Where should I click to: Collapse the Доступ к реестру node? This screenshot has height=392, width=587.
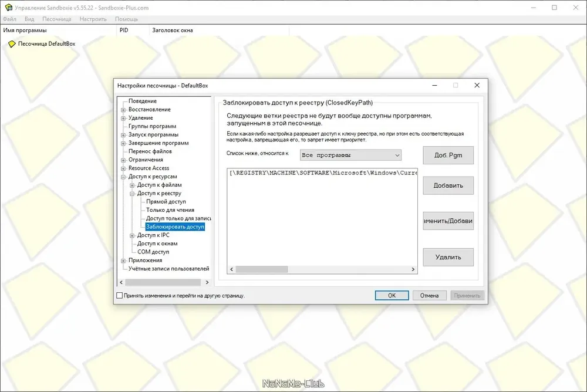(131, 194)
